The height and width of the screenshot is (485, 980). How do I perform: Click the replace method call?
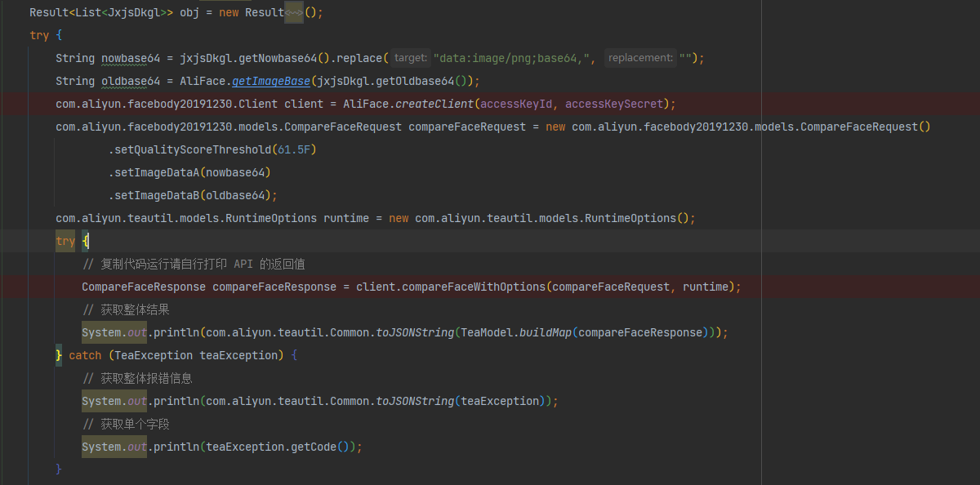pyautogui.click(x=359, y=58)
